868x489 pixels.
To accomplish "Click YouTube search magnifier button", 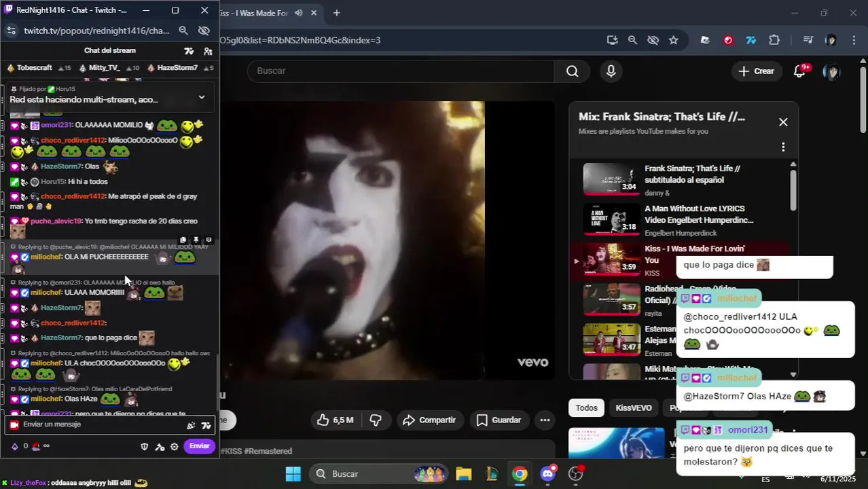I will [x=573, y=71].
